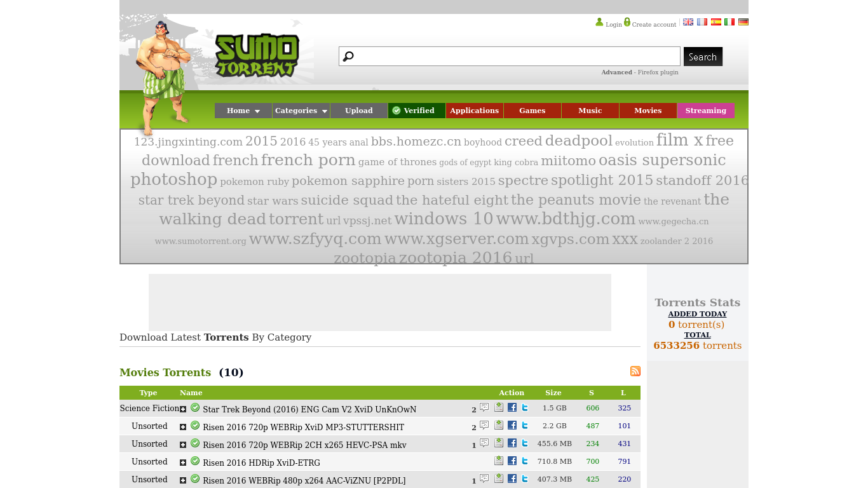
Task: Open the ADDED TODAY stats link
Action: click(698, 314)
